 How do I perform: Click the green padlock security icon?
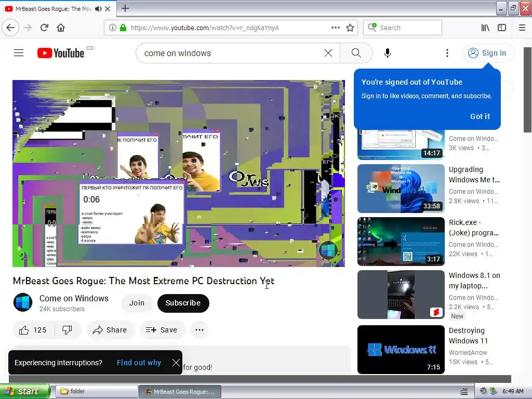pyautogui.click(x=123, y=28)
